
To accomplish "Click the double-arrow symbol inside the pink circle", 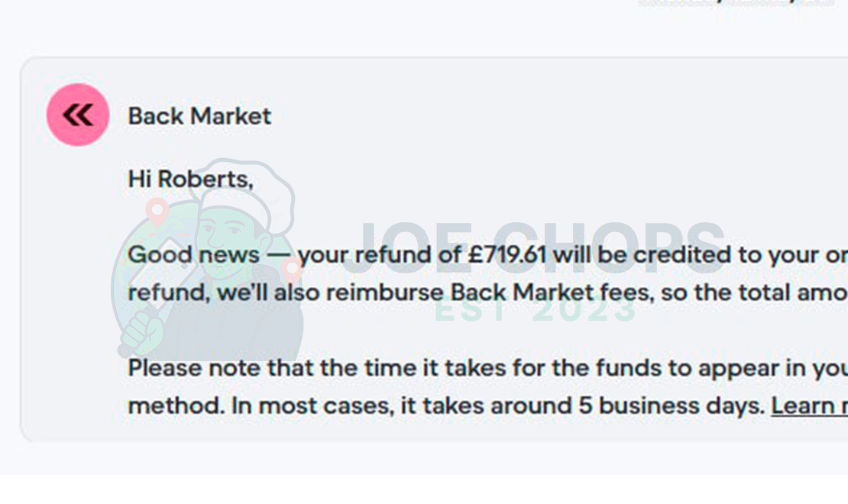I will tap(76, 113).
